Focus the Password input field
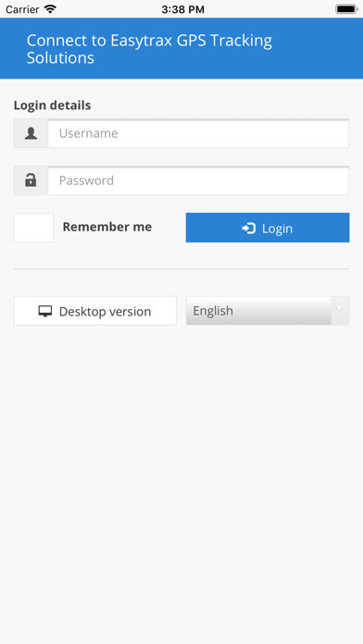The height and width of the screenshot is (644, 363). 198,180
